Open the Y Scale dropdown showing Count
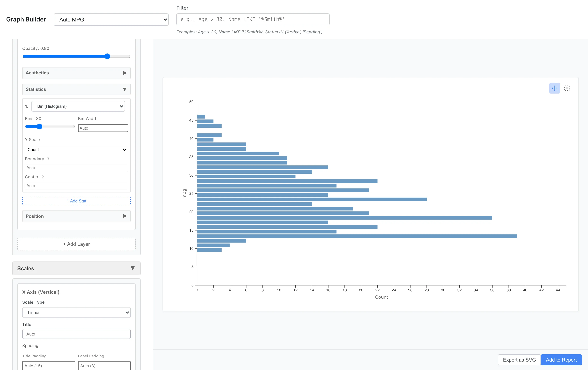This screenshot has height=370, width=588. tap(76, 150)
